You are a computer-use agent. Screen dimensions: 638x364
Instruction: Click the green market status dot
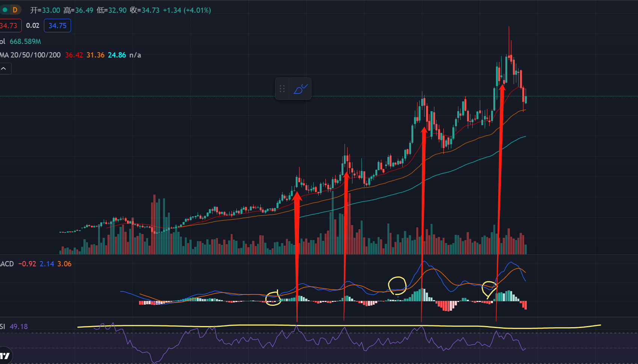pos(5,10)
